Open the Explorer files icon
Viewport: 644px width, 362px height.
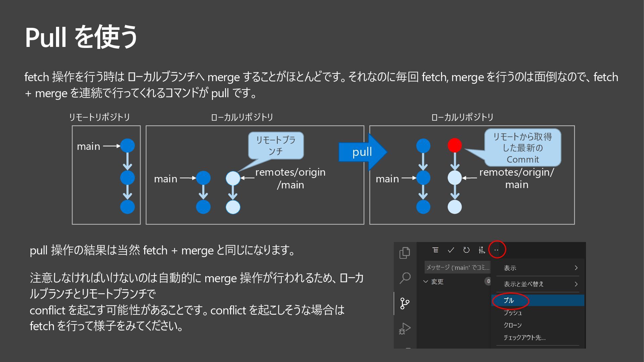(x=405, y=252)
